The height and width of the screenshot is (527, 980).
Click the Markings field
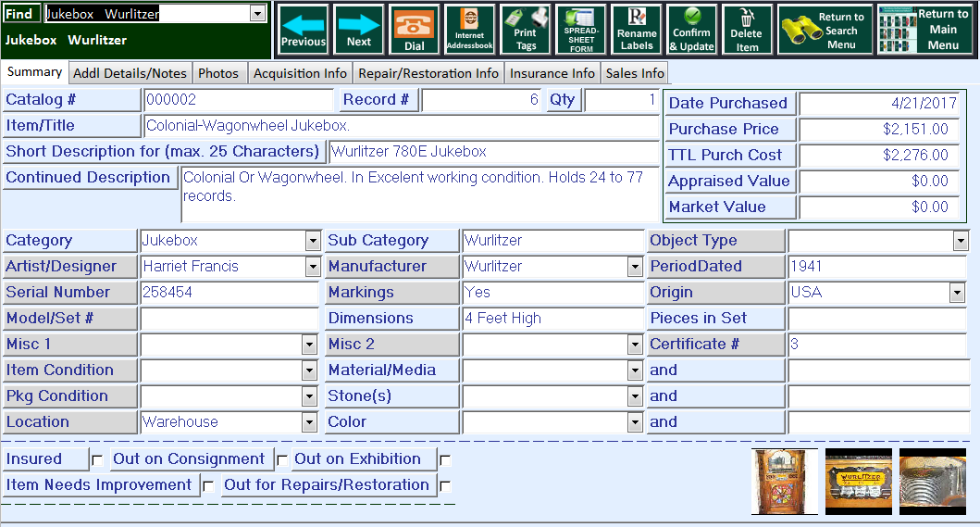click(553, 293)
